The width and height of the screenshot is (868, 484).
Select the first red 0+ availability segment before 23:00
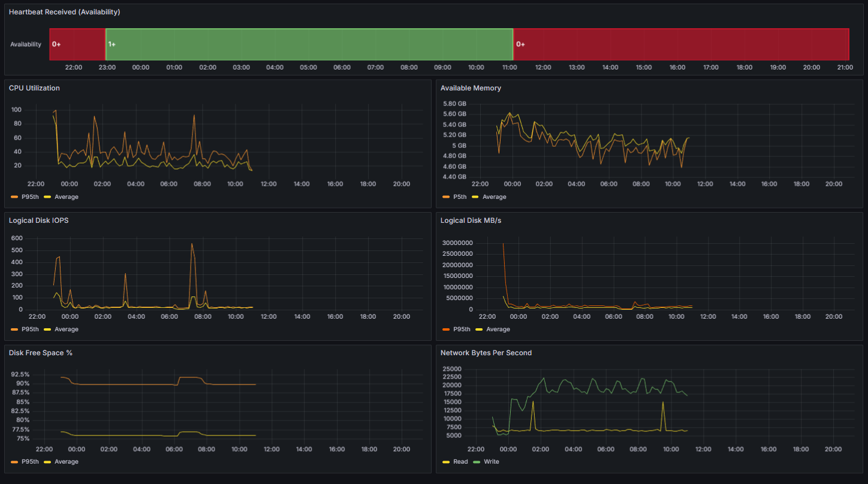[77, 44]
